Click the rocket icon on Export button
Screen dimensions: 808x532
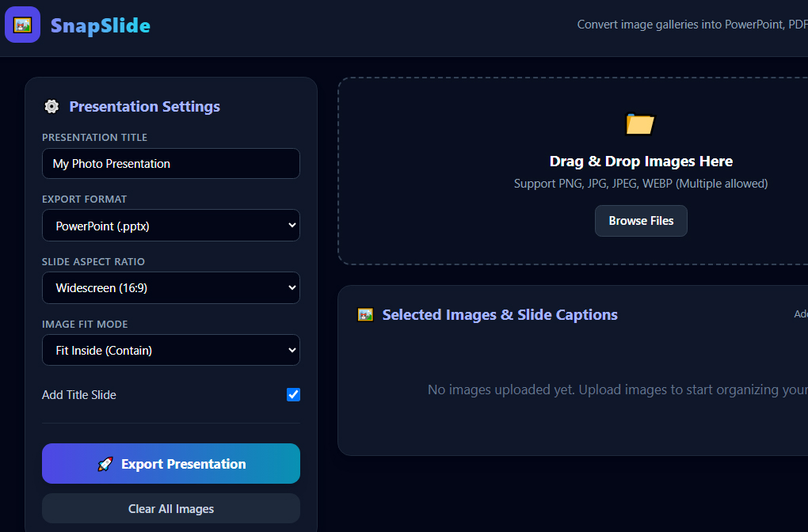tap(105, 464)
